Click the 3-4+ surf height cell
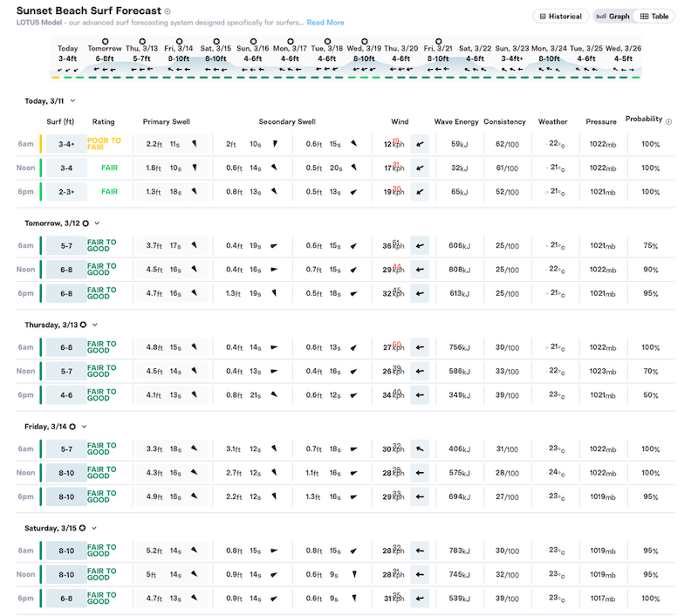698x616 pixels. tap(67, 144)
